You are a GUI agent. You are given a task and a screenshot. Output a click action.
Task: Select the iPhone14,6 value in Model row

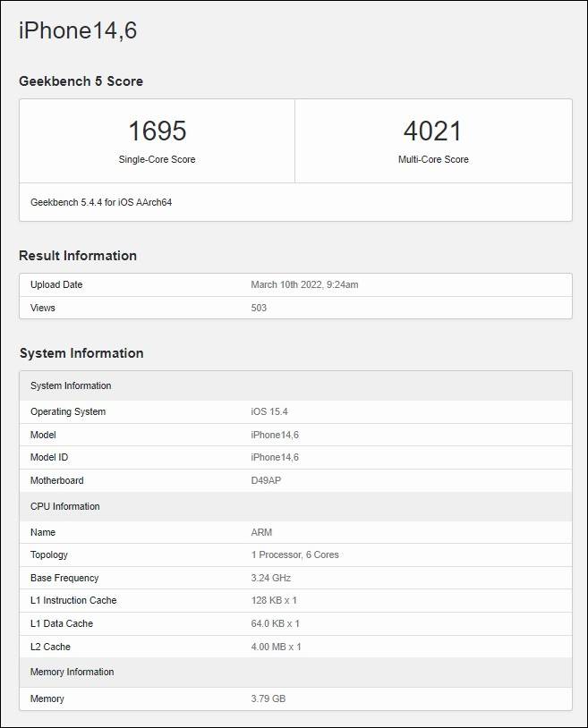pyautogui.click(x=275, y=435)
